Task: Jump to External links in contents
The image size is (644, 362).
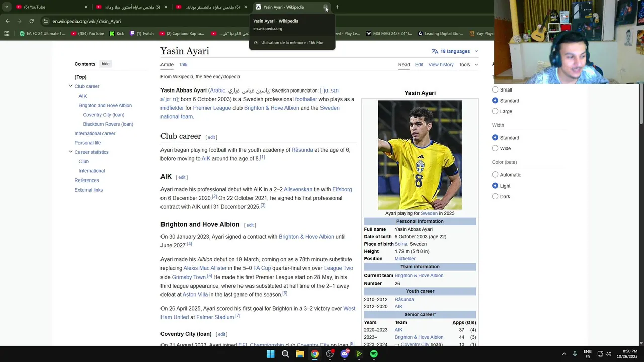Action: tap(89, 190)
